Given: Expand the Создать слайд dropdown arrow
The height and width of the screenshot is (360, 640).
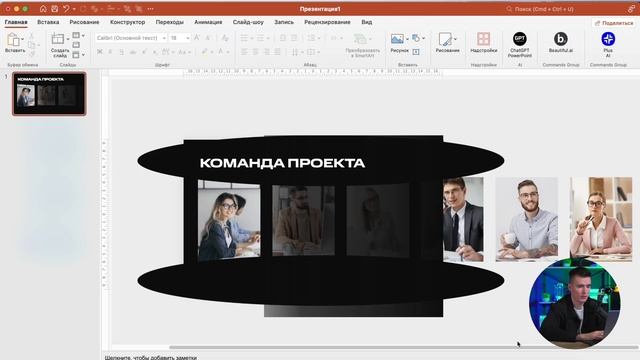Looking at the screenshot, I should pos(68,39).
